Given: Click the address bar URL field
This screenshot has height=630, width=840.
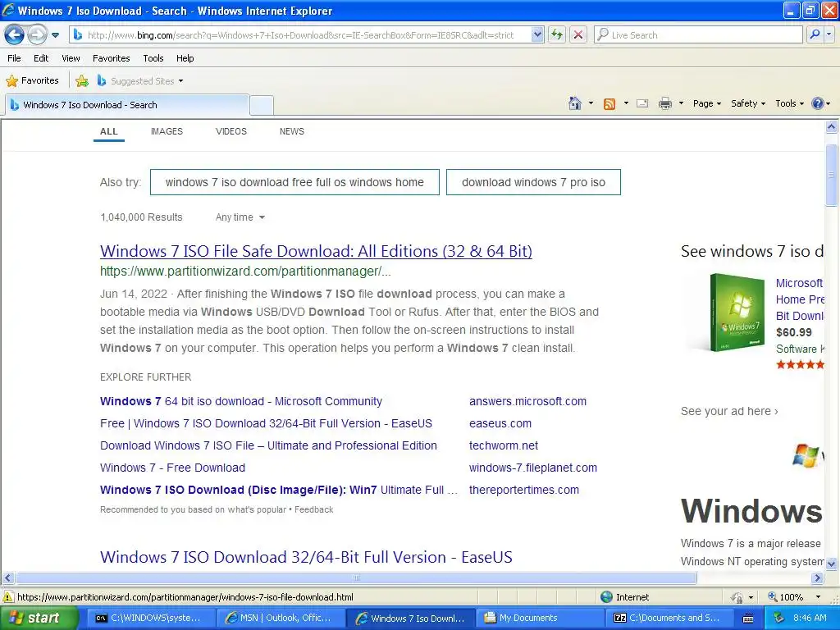Looking at the screenshot, I should pyautogui.click(x=300, y=34).
